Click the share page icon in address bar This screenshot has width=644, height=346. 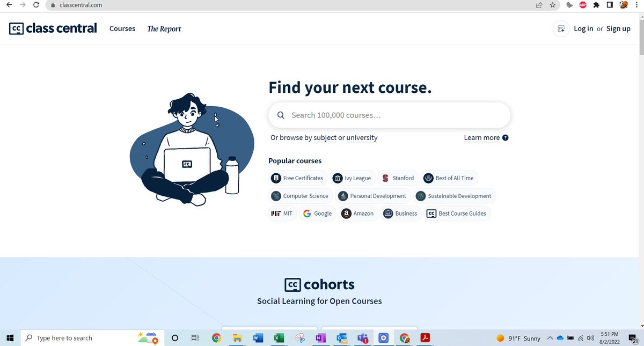[x=539, y=5]
